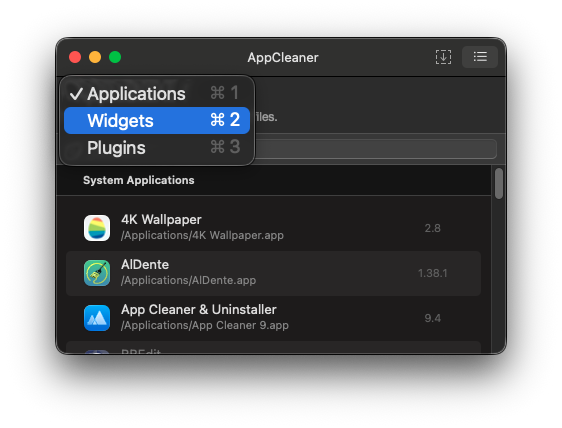
Task: Click version number 1.38.1
Action: tap(432, 274)
